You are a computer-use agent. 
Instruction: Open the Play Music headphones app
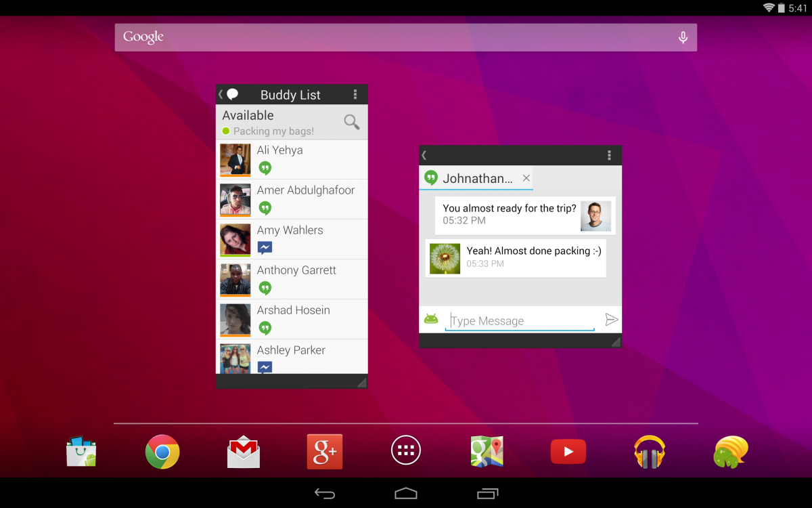coord(650,452)
